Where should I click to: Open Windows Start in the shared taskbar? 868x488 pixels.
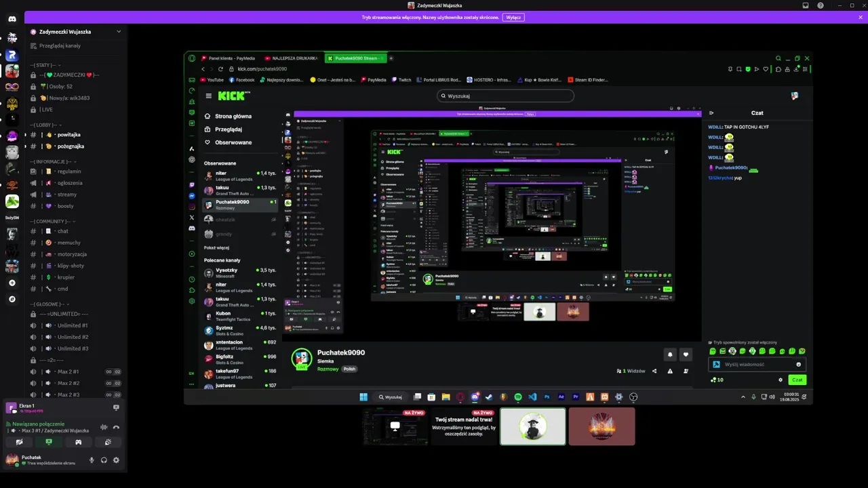(363, 397)
